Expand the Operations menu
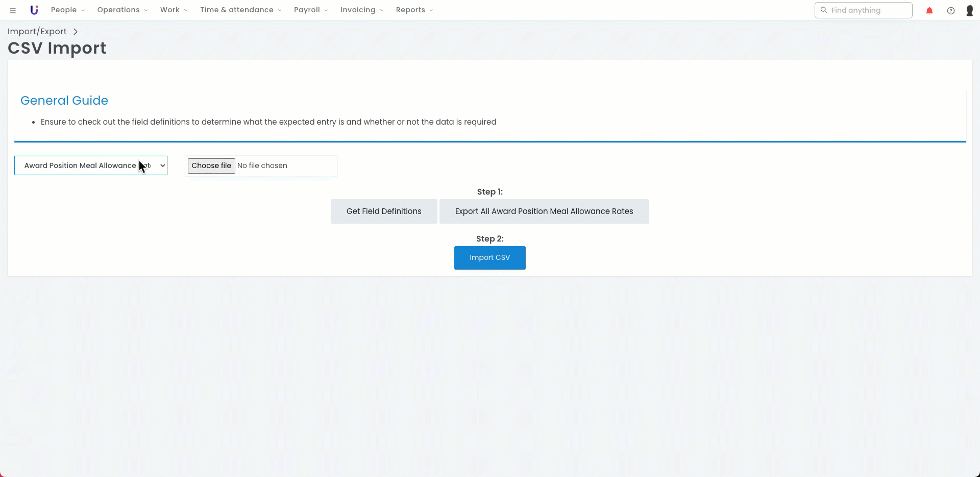 (122, 10)
